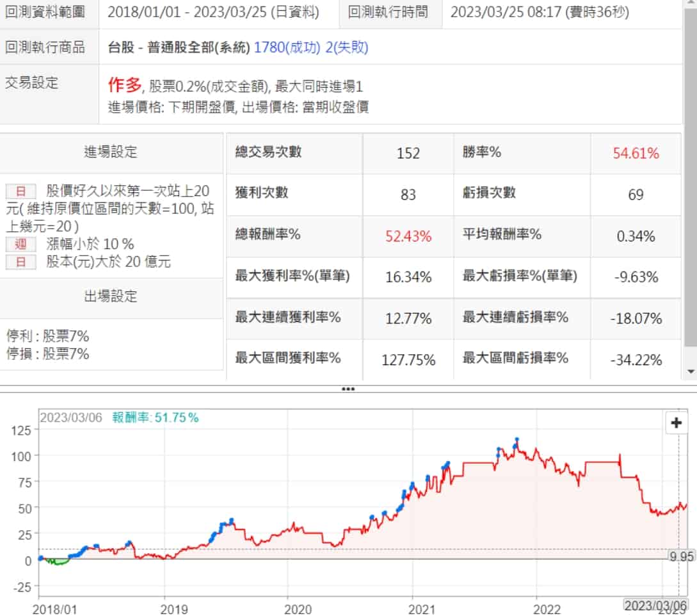Click the 報酬率: 51.75% readout on the chart
The height and width of the screenshot is (616, 697).
[x=156, y=417]
